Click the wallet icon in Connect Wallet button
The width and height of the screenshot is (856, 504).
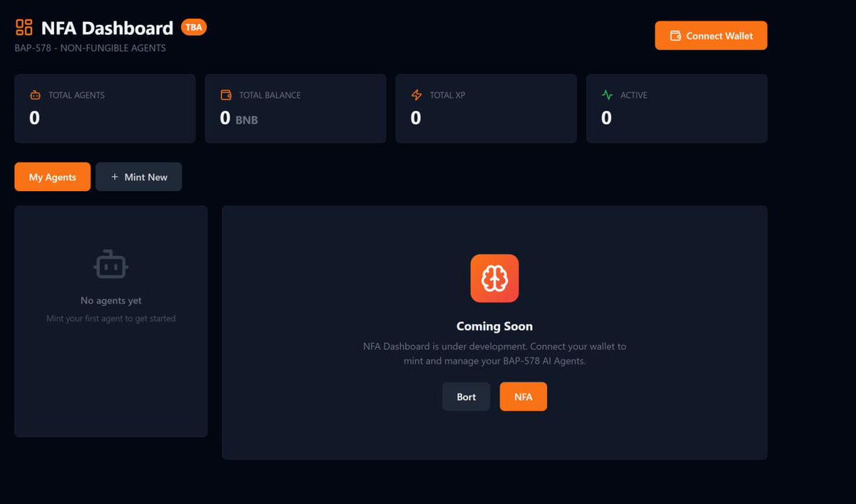(x=675, y=36)
